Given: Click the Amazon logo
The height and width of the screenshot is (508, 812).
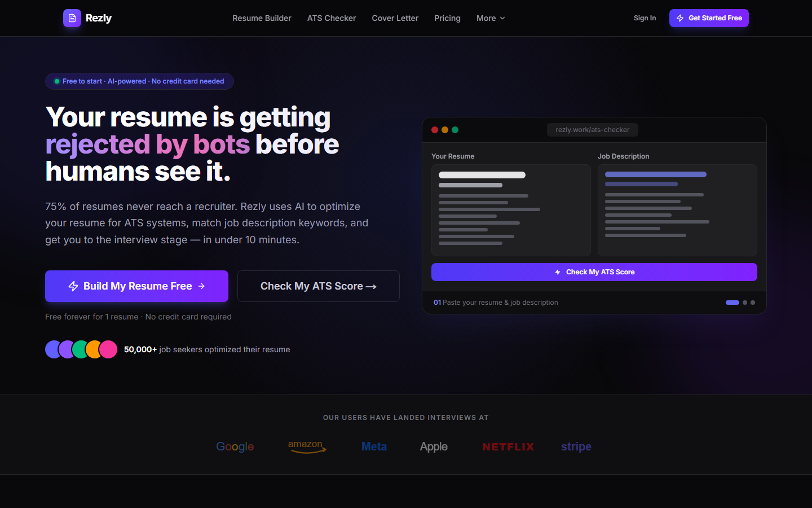Looking at the screenshot, I should (307, 446).
